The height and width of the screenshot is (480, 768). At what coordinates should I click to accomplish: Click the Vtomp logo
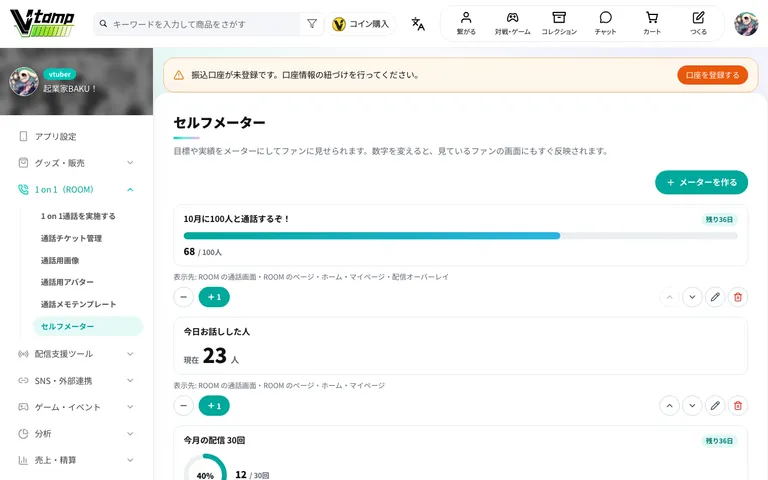point(42,24)
